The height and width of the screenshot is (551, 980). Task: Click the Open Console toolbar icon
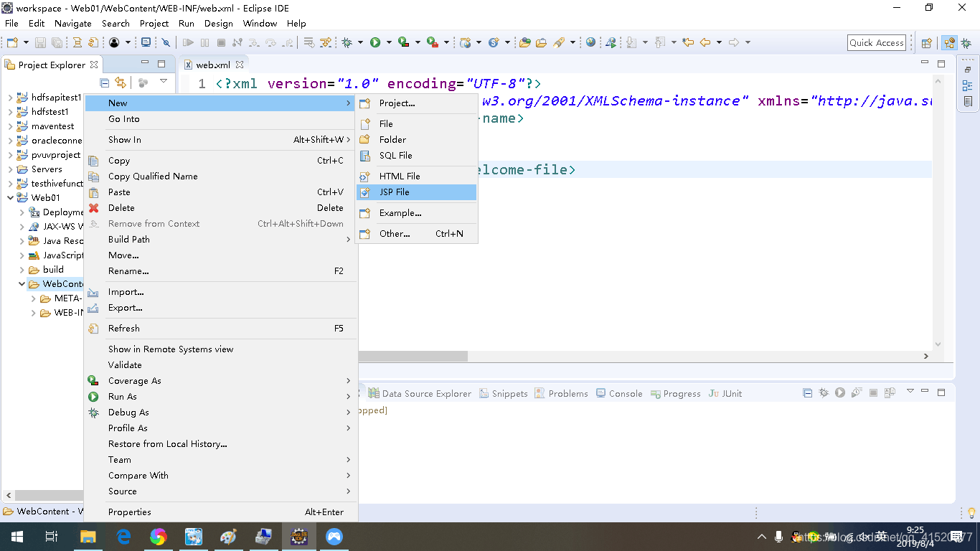click(146, 42)
